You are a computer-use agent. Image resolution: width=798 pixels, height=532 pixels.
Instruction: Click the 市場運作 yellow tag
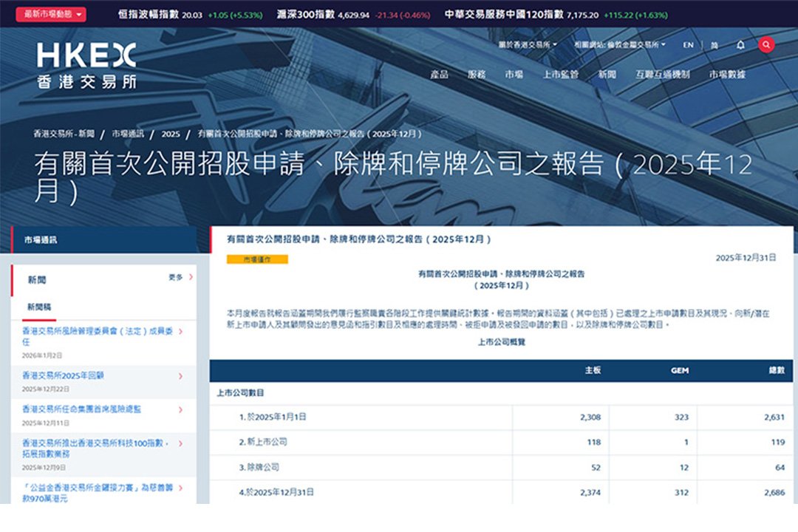(x=257, y=259)
